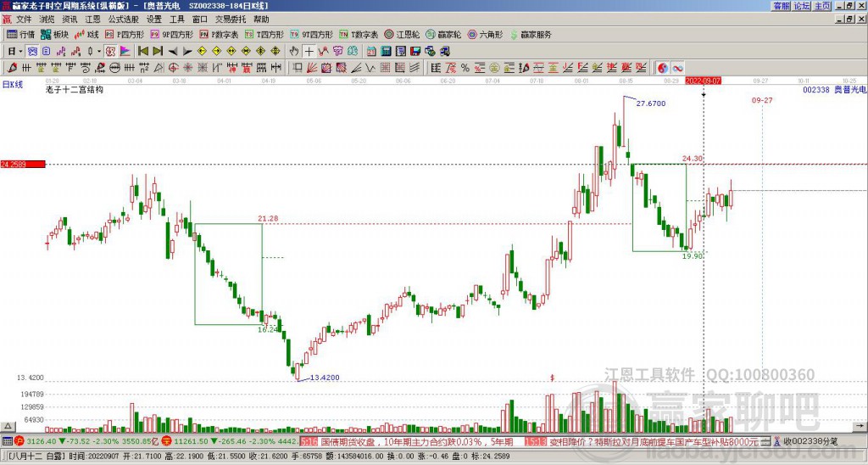
Task: Click the 客服 link in title bar
Action: click(782, 6)
